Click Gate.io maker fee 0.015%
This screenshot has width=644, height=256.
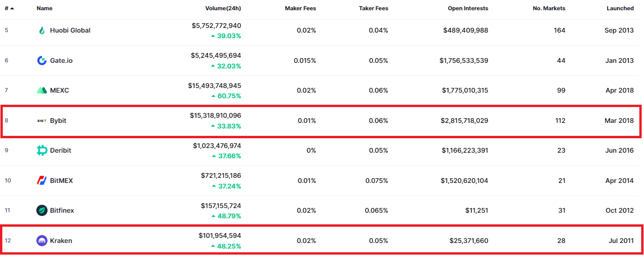305,61
